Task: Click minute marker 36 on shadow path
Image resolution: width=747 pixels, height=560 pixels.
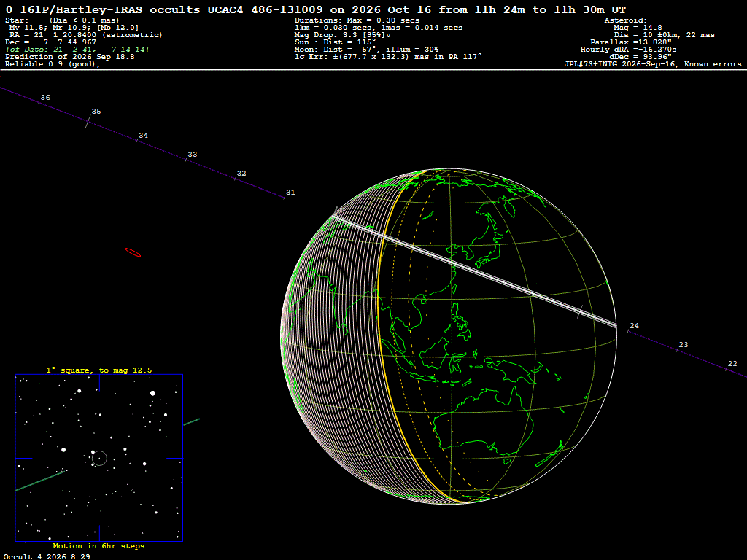Action: tap(44, 98)
